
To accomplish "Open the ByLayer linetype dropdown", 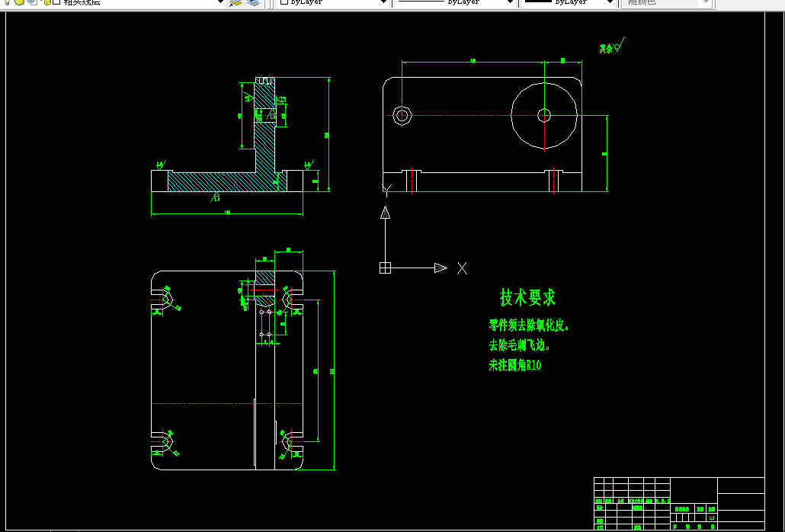I will point(456,2).
